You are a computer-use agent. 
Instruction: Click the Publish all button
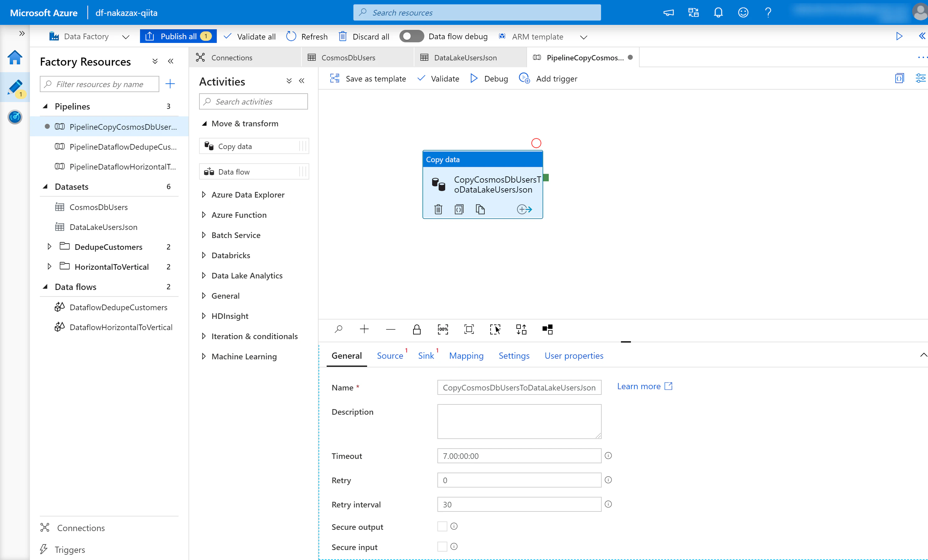178,36
